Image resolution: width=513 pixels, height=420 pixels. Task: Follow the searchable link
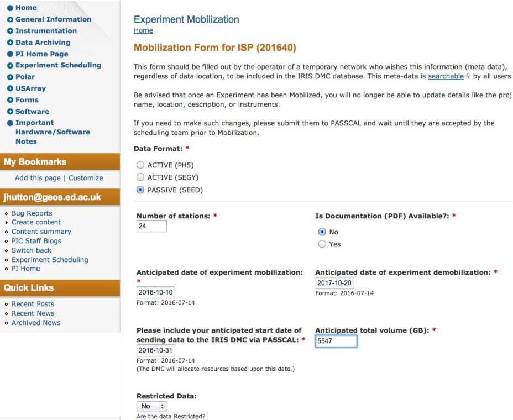(x=446, y=76)
